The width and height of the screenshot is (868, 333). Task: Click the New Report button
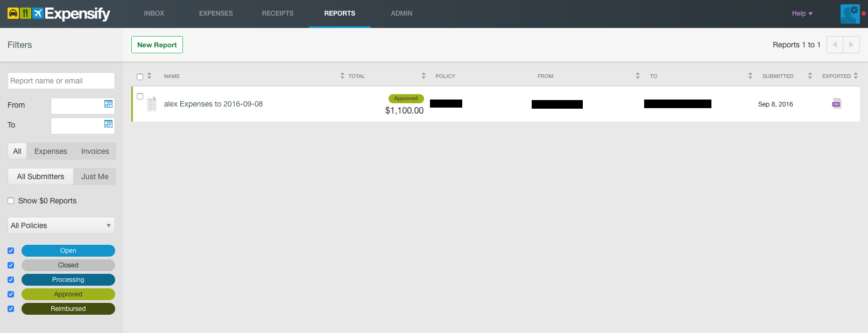[x=157, y=45]
